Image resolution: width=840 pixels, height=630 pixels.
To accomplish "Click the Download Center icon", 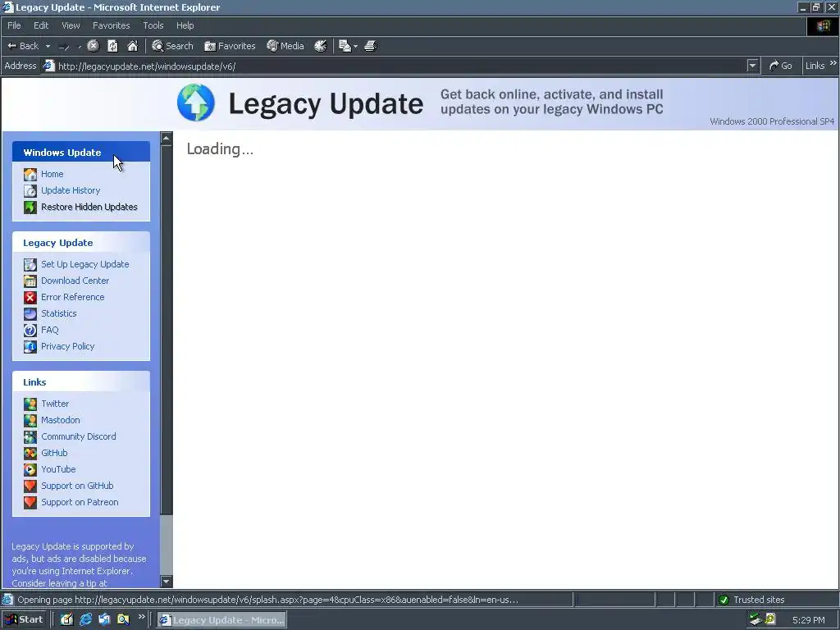I will click(x=30, y=281).
